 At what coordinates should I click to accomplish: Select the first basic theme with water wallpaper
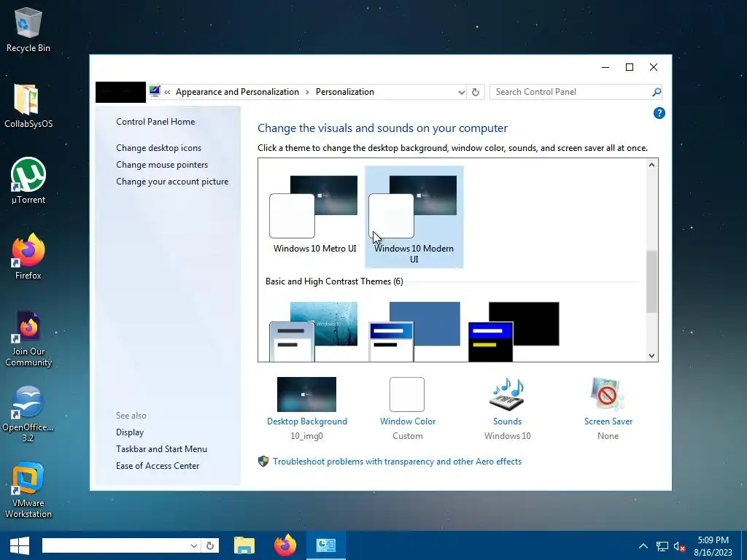[x=314, y=332]
